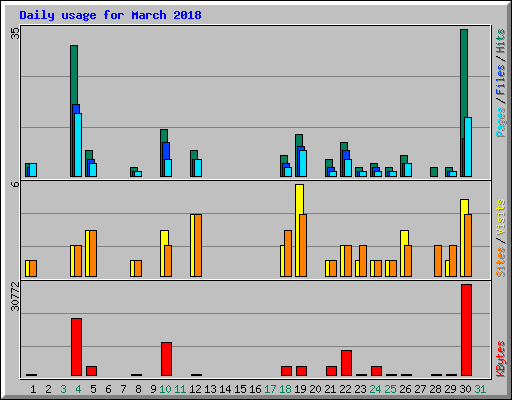Select the red "KBytes" legend label
The height and width of the screenshot is (400, 512).
(x=500, y=359)
